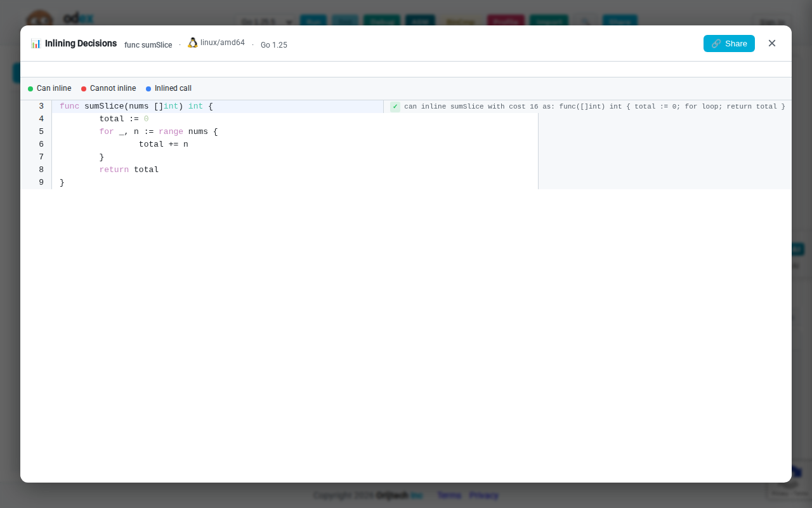Click the link icon inside the Share button

pos(716,43)
